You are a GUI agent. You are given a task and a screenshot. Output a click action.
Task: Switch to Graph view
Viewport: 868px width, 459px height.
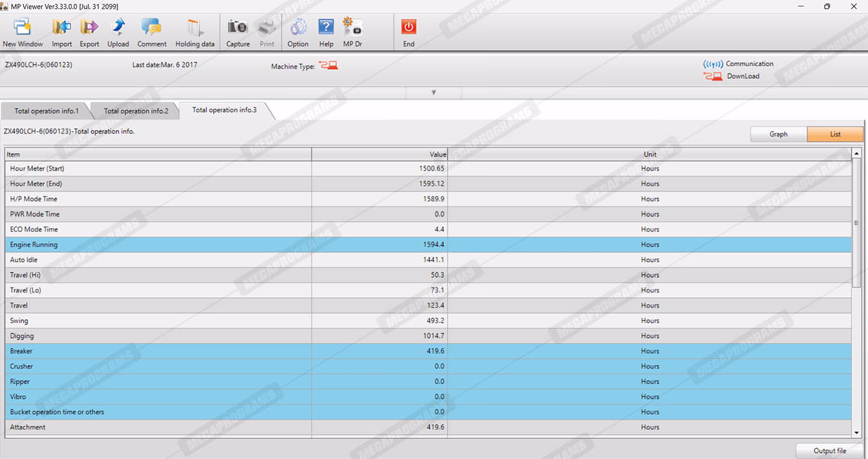(778, 134)
